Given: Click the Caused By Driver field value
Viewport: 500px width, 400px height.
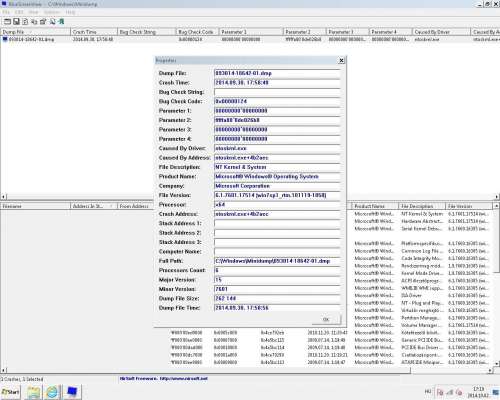Looking at the screenshot, I should pyautogui.click(x=277, y=148).
